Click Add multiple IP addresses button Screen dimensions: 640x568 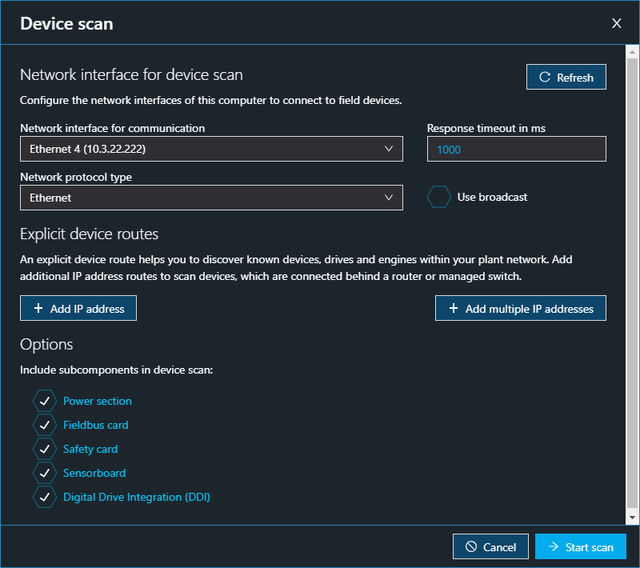[x=520, y=309]
